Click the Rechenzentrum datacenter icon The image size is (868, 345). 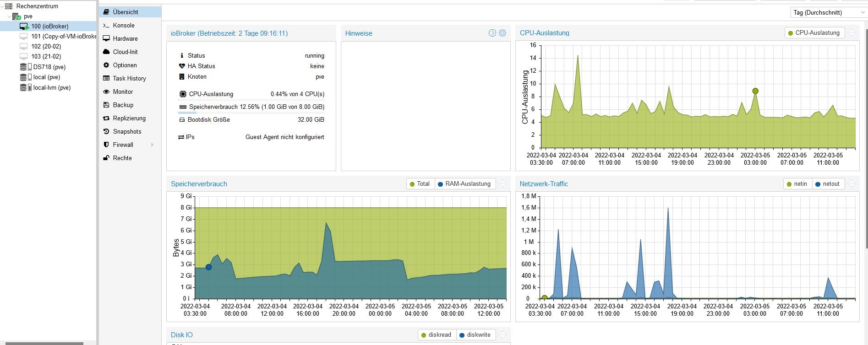tap(9, 6)
